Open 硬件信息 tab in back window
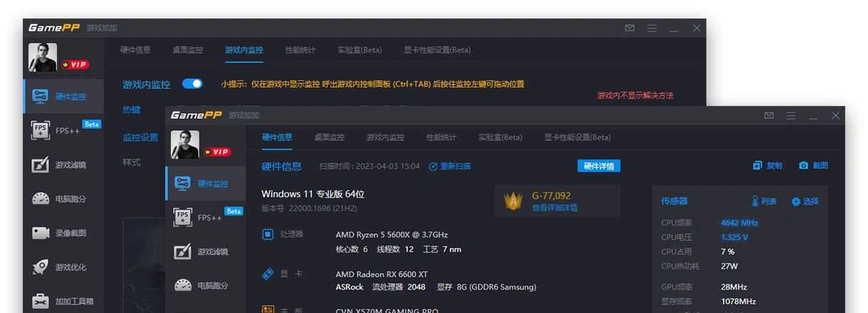The height and width of the screenshot is (313, 868). tap(135, 50)
